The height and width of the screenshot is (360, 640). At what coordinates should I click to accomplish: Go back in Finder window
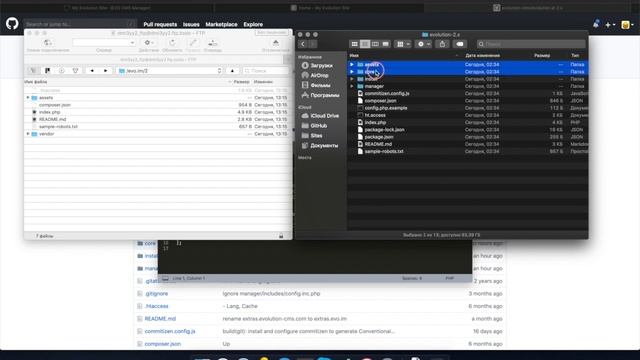pyautogui.click(x=303, y=44)
